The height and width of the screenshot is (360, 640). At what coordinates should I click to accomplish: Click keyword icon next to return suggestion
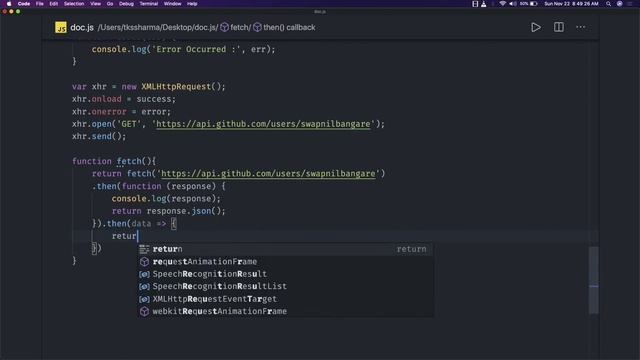click(144, 249)
